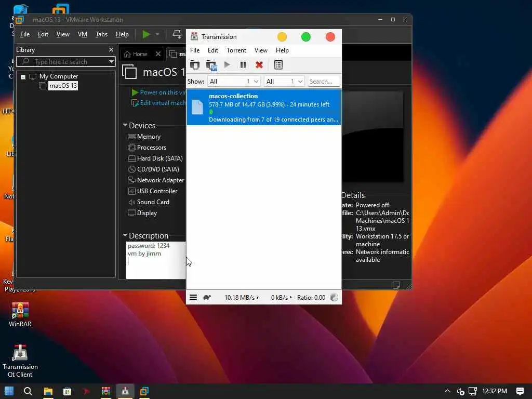This screenshot has height=399, width=532.
Task: Open the Torrent menu in Transmission
Action: [236, 50]
